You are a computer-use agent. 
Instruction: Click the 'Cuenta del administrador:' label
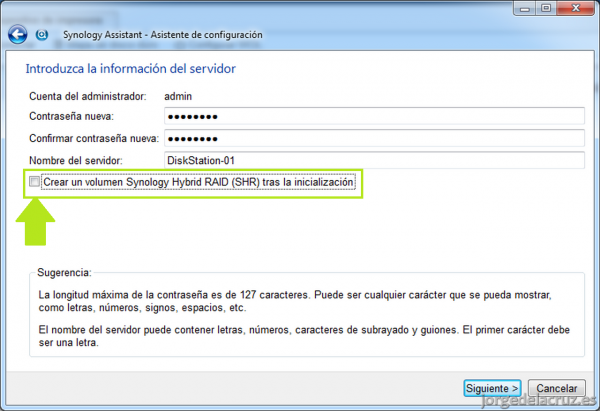click(88, 96)
